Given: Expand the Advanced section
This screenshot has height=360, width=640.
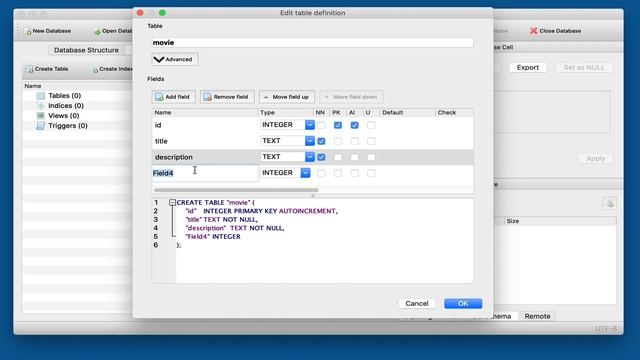Looking at the screenshot, I should (175, 59).
